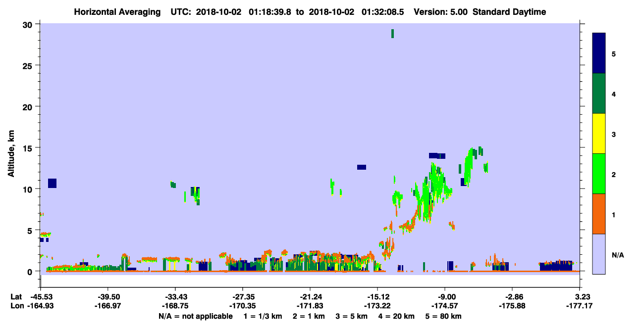Click the latitude value '-9.00'
The height and width of the screenshot is (330, 644).
tap(445, 296)
